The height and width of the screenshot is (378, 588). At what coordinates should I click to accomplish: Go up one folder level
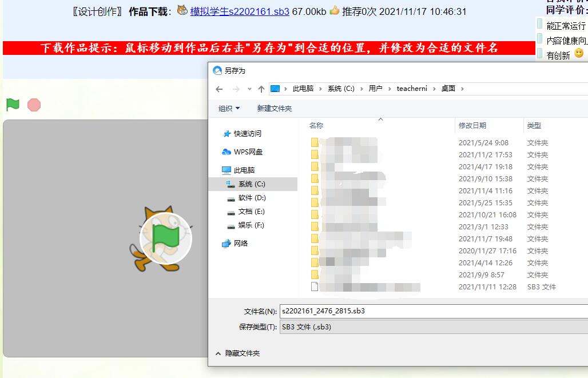[261, 89]
